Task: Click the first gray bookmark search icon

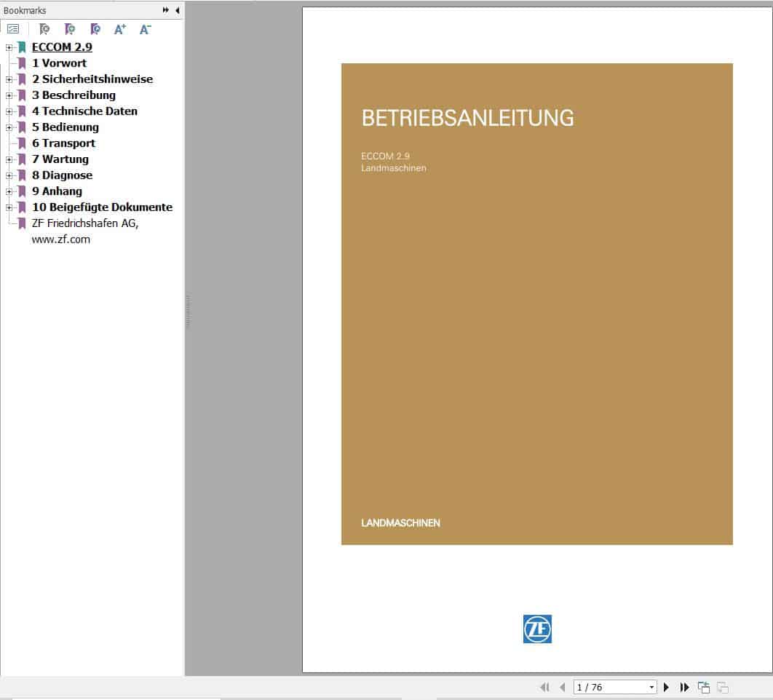Action: point(44,30)
